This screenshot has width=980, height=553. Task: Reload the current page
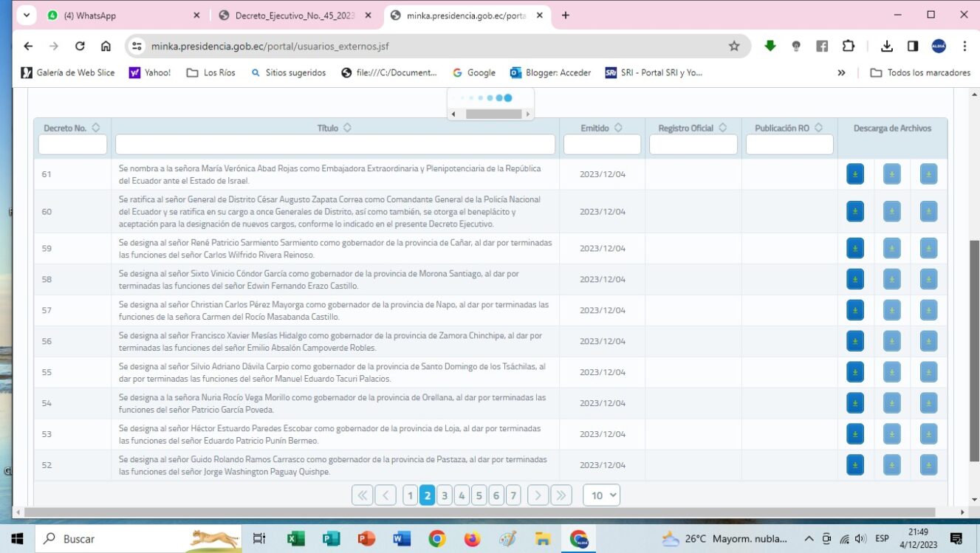tap(80, 46)
